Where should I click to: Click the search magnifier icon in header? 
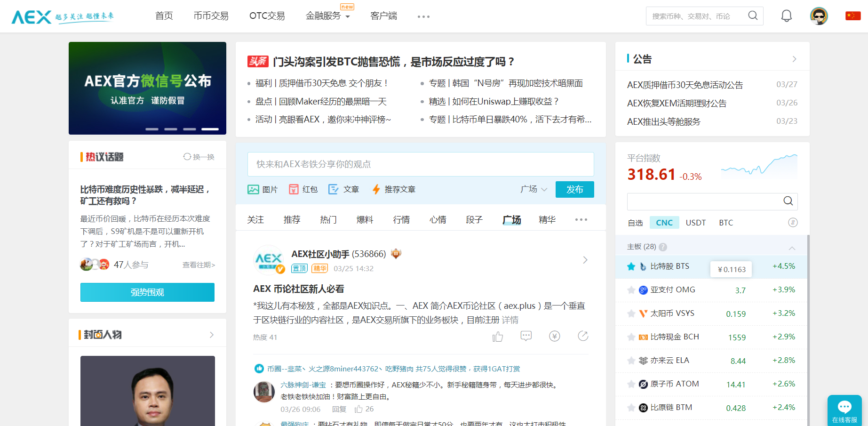(x=753, y=16)
